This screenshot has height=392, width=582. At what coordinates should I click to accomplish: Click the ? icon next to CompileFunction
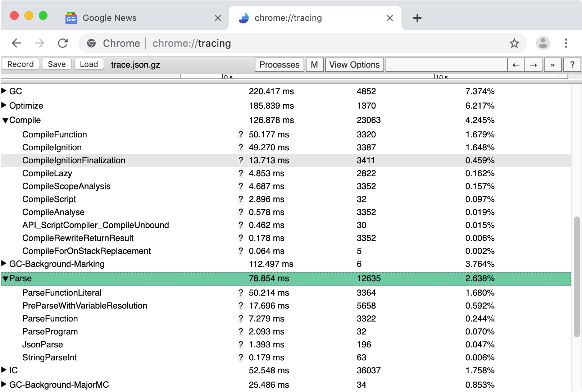241,135
